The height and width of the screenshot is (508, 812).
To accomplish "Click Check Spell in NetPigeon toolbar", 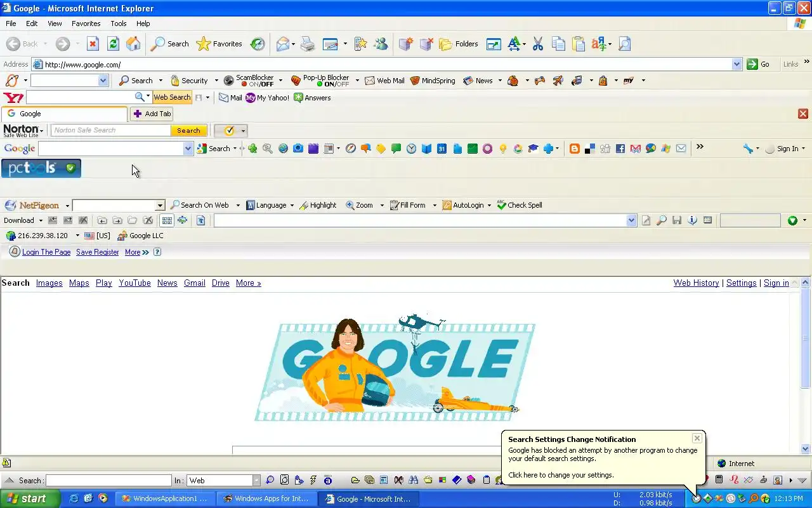I will coord(520,205).
